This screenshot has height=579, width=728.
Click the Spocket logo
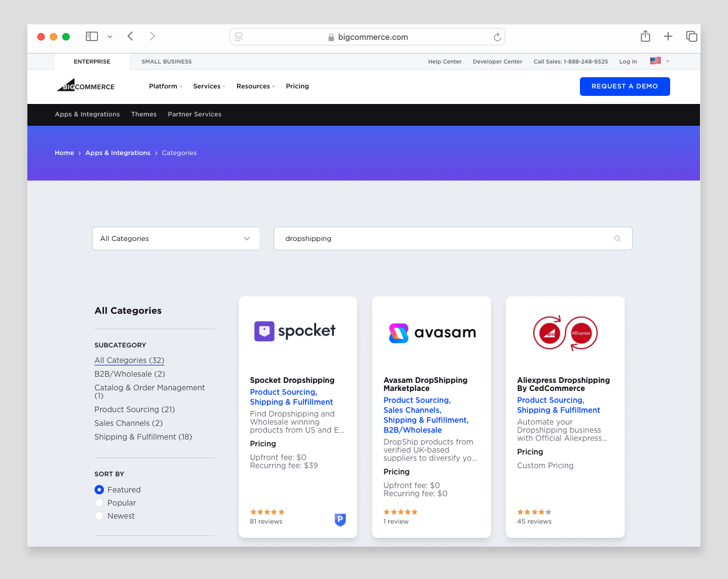click(x=295, y=331)
